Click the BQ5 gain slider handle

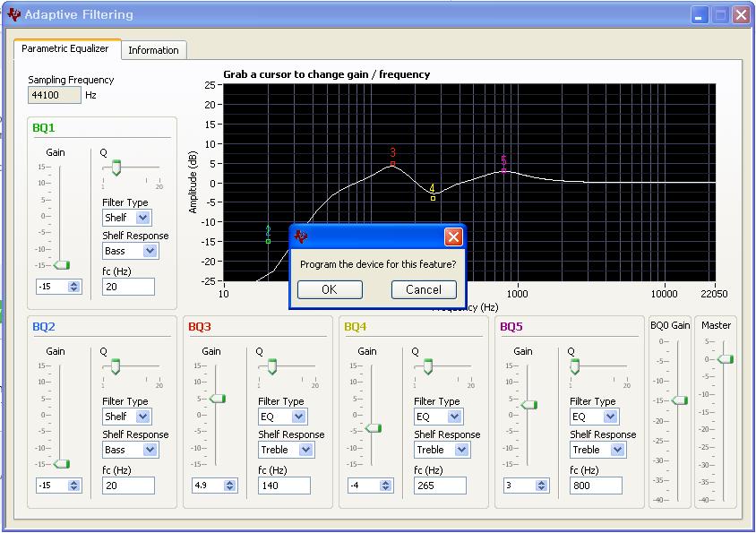tap(528, 405)
